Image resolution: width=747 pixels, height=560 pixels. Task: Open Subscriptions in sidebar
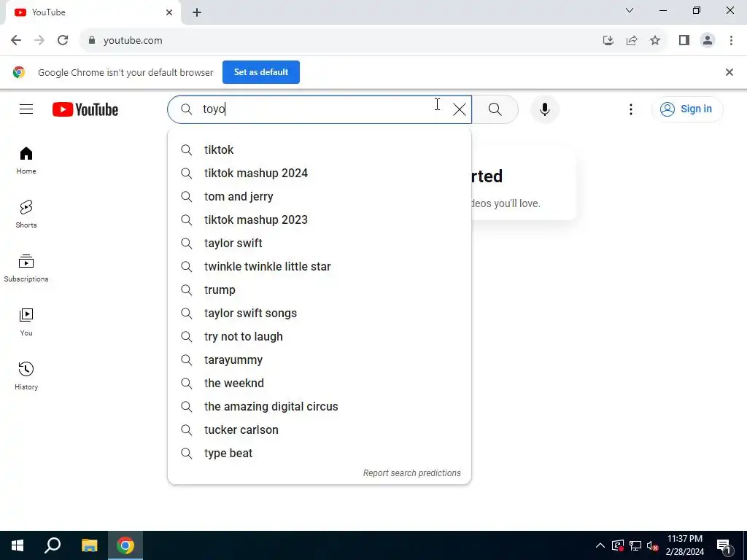[26, 268]
